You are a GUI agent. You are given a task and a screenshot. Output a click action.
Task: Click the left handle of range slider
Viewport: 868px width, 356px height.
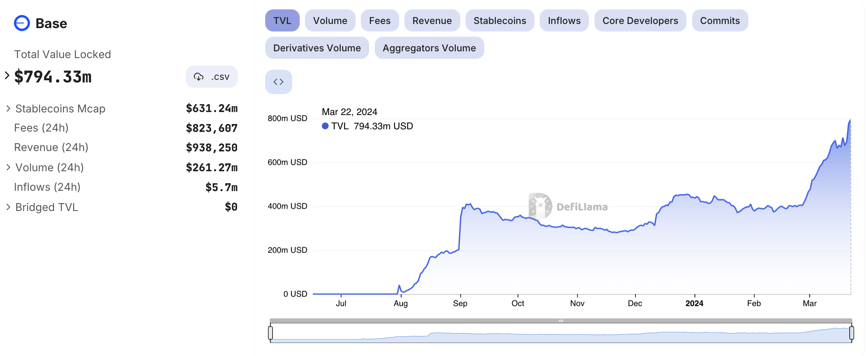[x=270, y=333]
